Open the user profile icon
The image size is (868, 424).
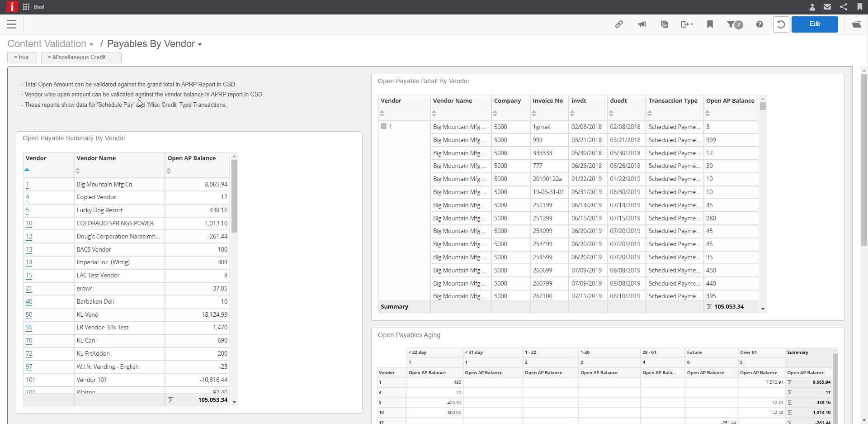(x=811, y=7)
